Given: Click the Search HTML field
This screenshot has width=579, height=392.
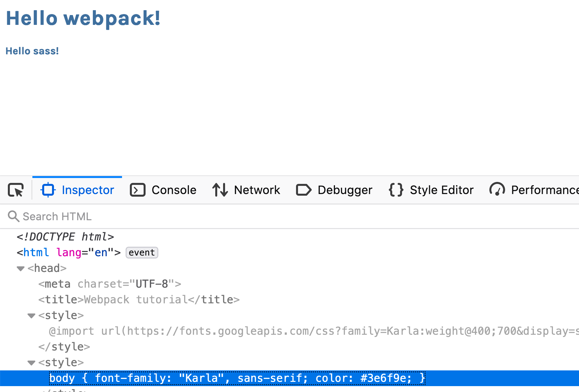Looking at the screenshot, I should 289,216.
